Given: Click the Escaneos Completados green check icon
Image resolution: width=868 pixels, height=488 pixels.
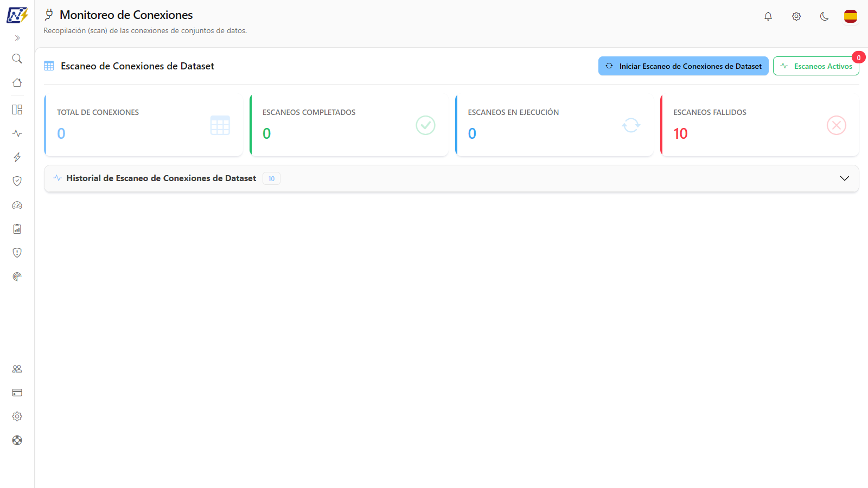Looking at the screenshot, I should (x=426, y=125).
